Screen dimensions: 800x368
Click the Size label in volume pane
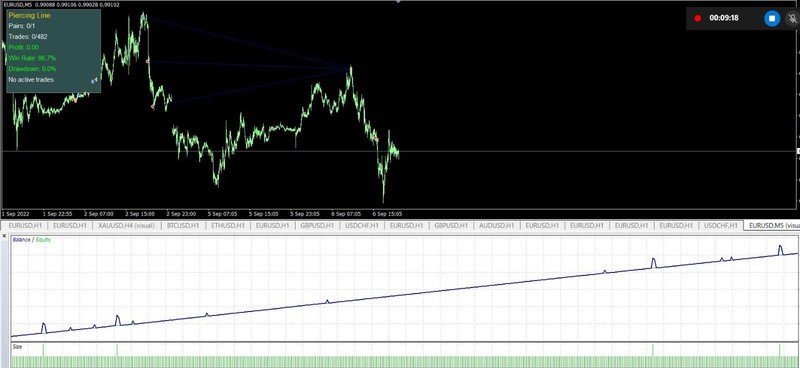[x=17, y=347]
